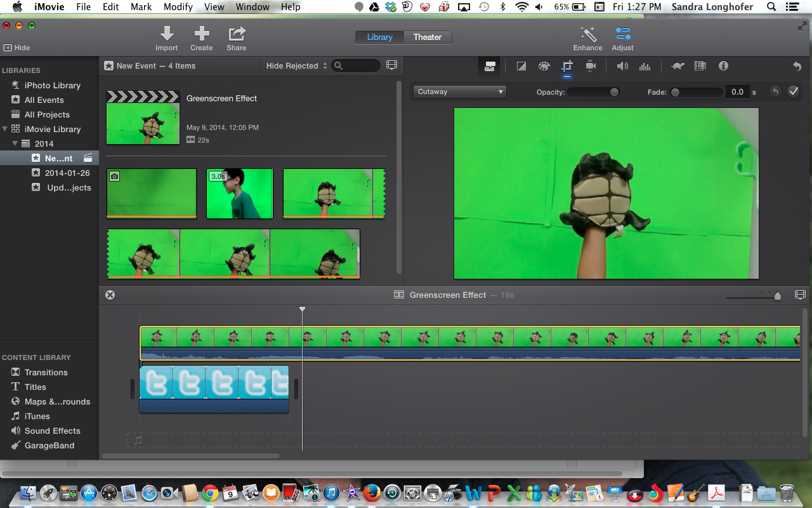The height and width of the screenshot is (508, 812).
Task: Open the video and audio effects filmstrip icon
Action: 700,66
